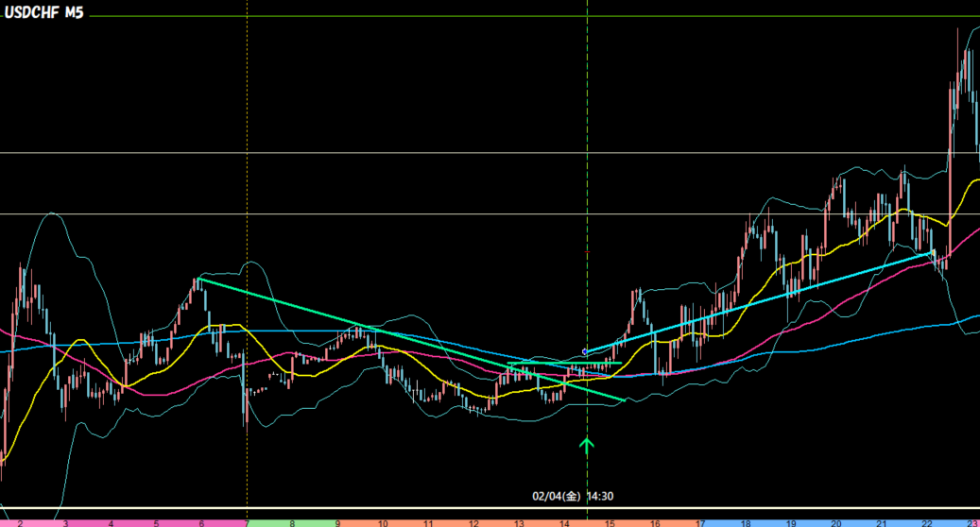This screenshot has width=980, height=527.
Task: Click the small red mark on green dashed line
Action: 587,252
